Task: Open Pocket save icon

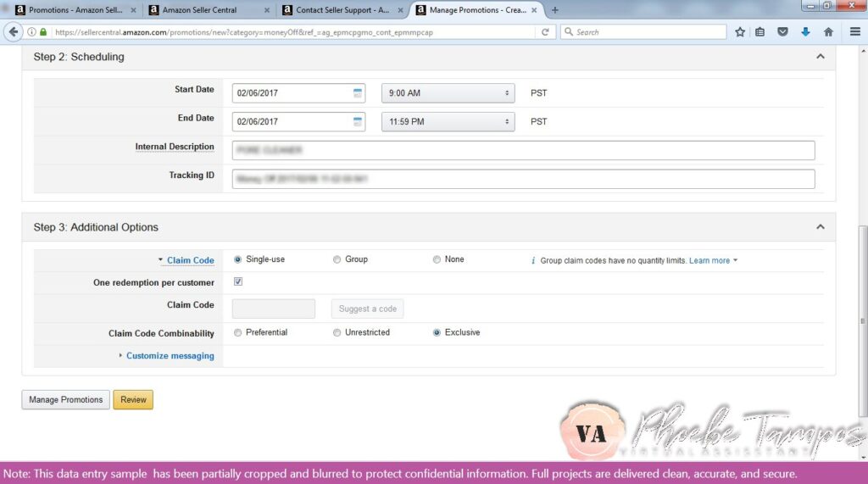Action: pos(782,32)
